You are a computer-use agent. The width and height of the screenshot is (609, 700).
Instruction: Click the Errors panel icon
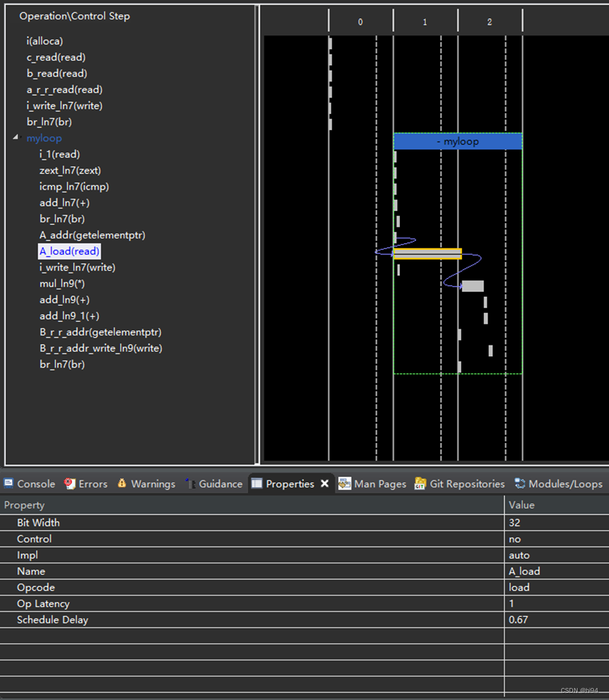click(68, 484)
